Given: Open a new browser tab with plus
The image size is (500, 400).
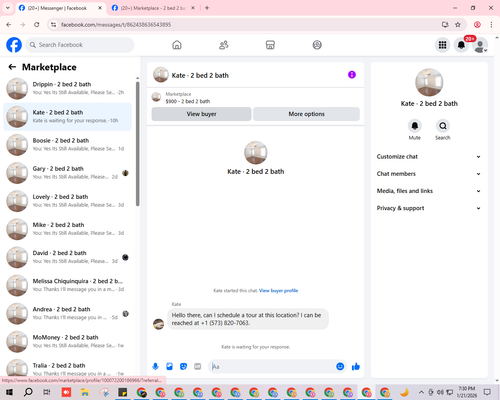Looking at the screenshot, I should 207,8.
